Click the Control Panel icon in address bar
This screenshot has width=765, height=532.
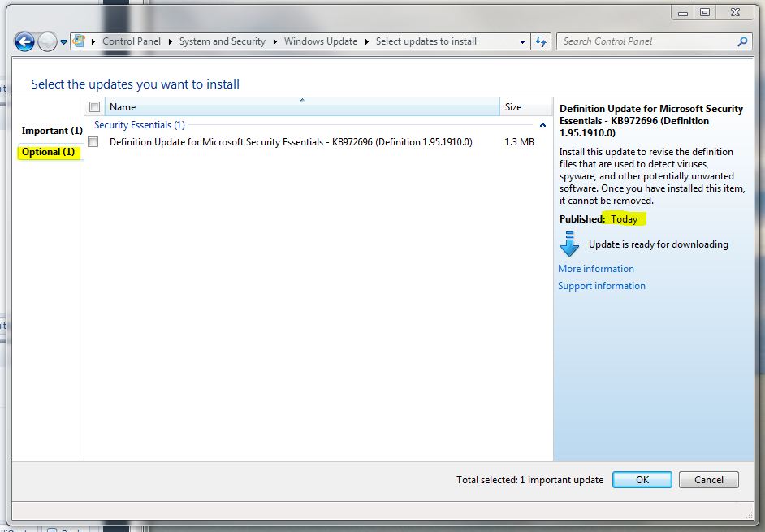(79, 41)
